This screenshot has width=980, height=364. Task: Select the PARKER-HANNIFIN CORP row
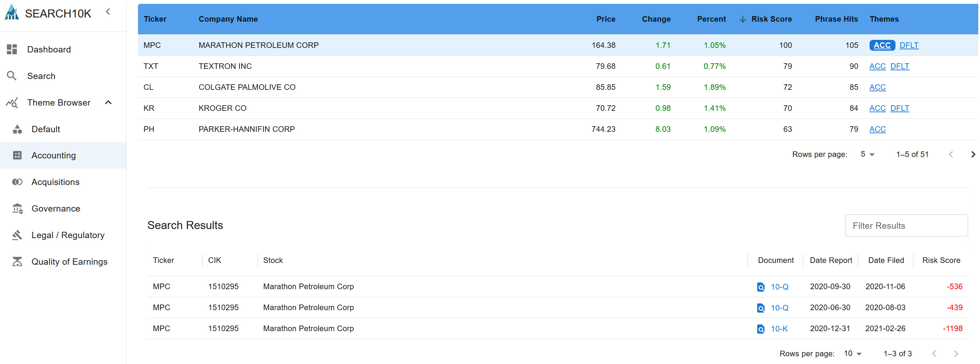click(x=558, y=129)
